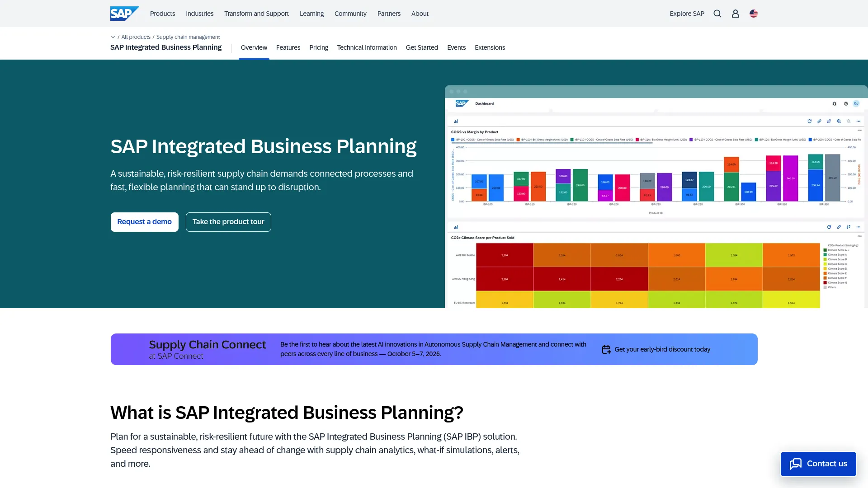This screenshot has height=488, width=868.
Task: Click the dashboard screenshot COGS chart
Action: pos(656,174)
